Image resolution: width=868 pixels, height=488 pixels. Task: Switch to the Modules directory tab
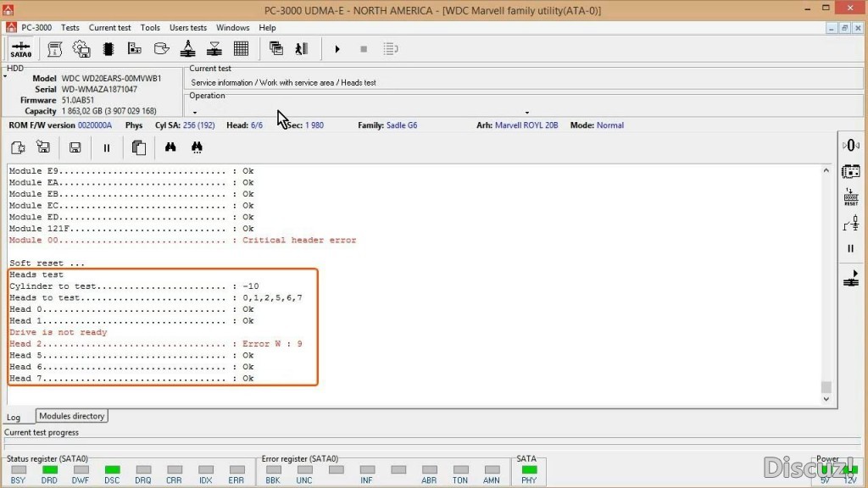click(x=72, y=416)
